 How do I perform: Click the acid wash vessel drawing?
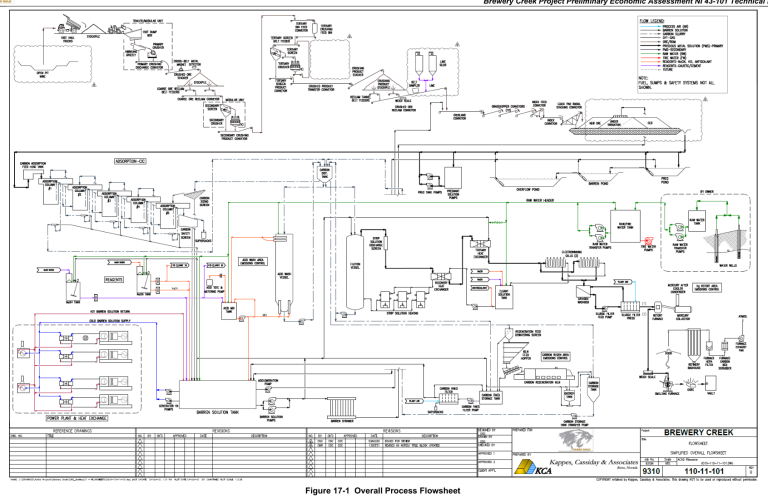[283, 274]
